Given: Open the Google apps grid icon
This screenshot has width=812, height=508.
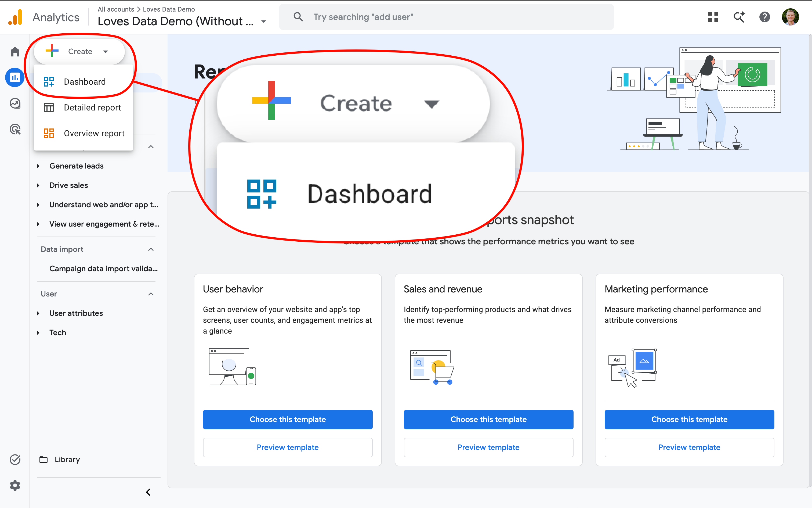Looking at the screenshot, I should point(713,17).
